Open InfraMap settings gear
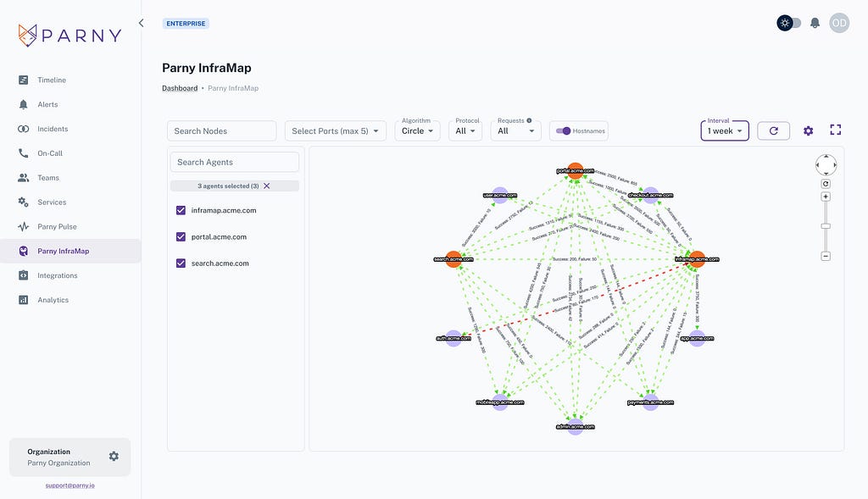Screen dimensions: 868x499 coord(808,130)
